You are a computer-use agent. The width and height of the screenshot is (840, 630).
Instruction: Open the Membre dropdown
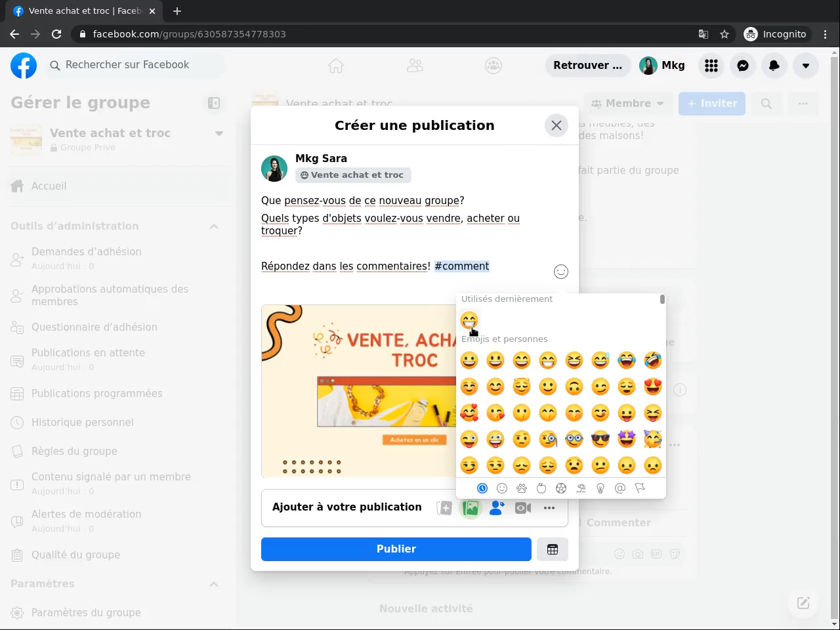coord(628,104)
